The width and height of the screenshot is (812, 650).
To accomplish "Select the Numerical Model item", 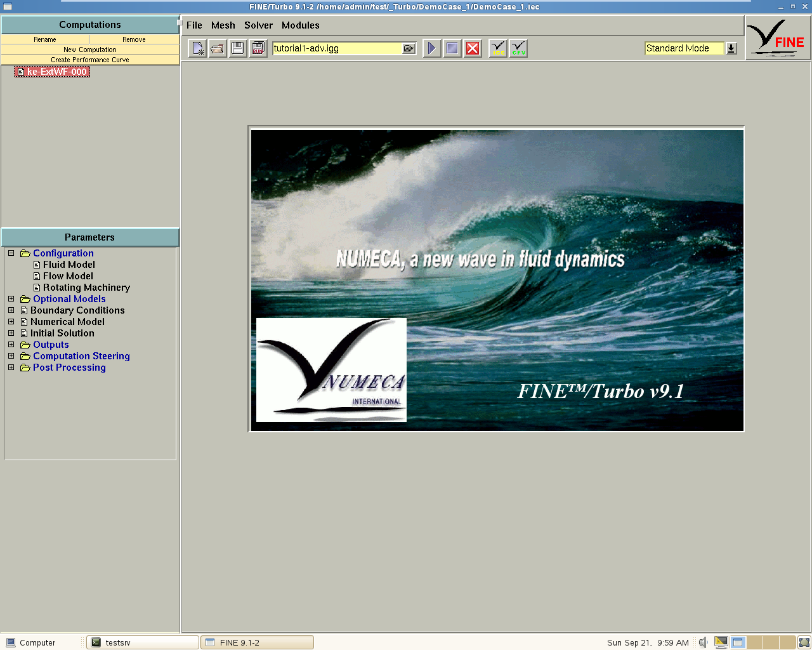I will click(67, 322).
